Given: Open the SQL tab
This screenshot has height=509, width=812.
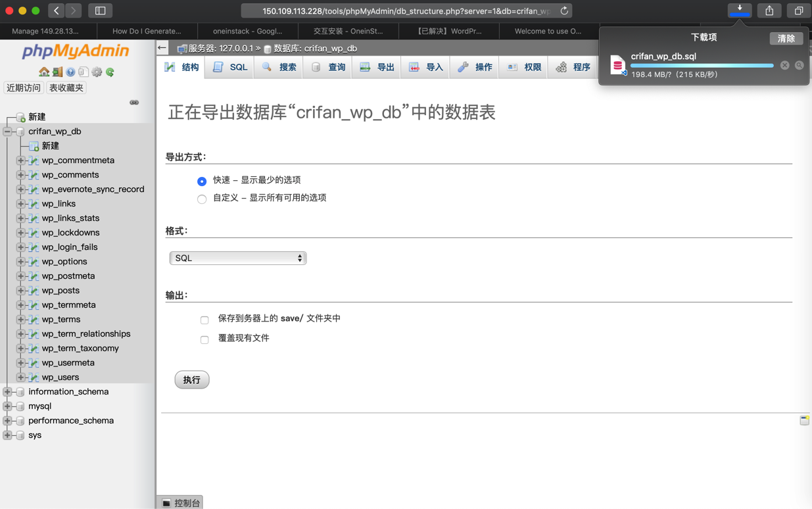Looking at the screenshot, I should click(230, 67).
